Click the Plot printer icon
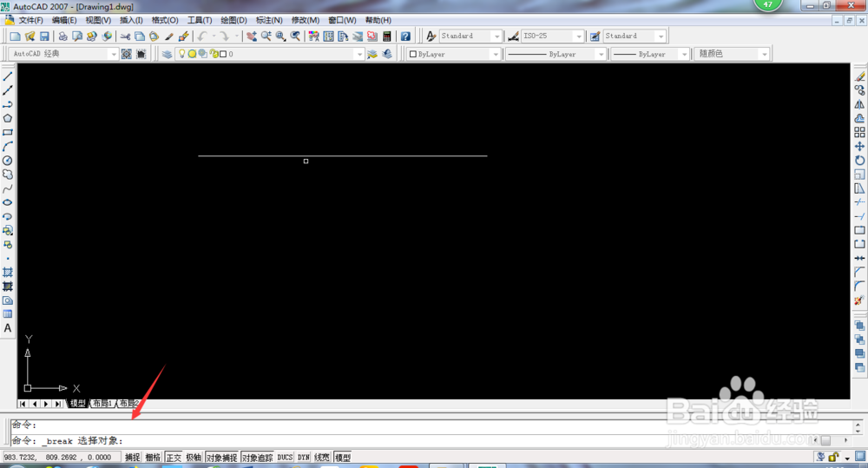 pos(63,36)
